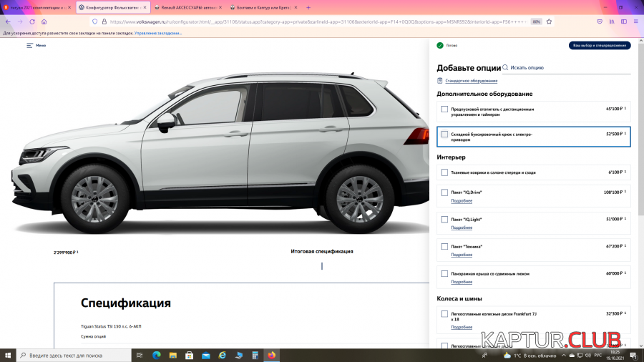Open Microsoft Store from taskbar
The height and width of the screenshot is (362, 644).
(x=190, y=356)
